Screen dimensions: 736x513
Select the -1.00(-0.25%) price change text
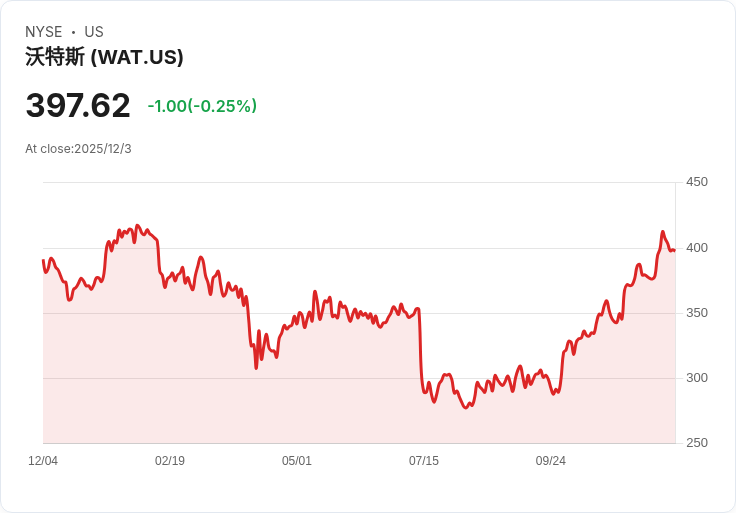[x=202, y=106]
